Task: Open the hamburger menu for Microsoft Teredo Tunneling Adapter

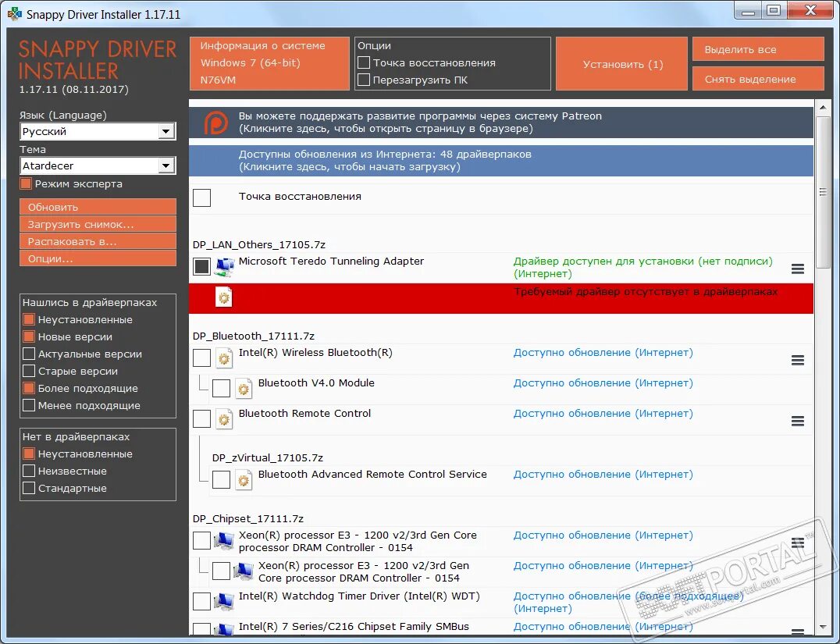Action: 798,269
